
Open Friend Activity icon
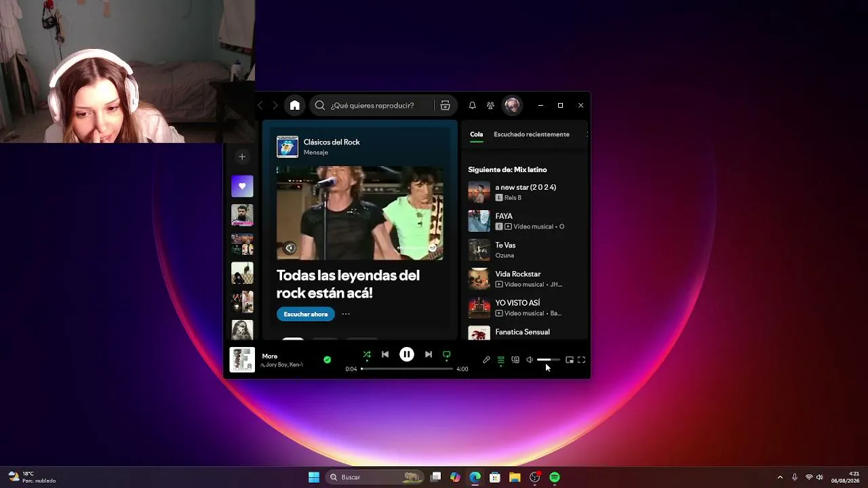[x=490, y=105]
